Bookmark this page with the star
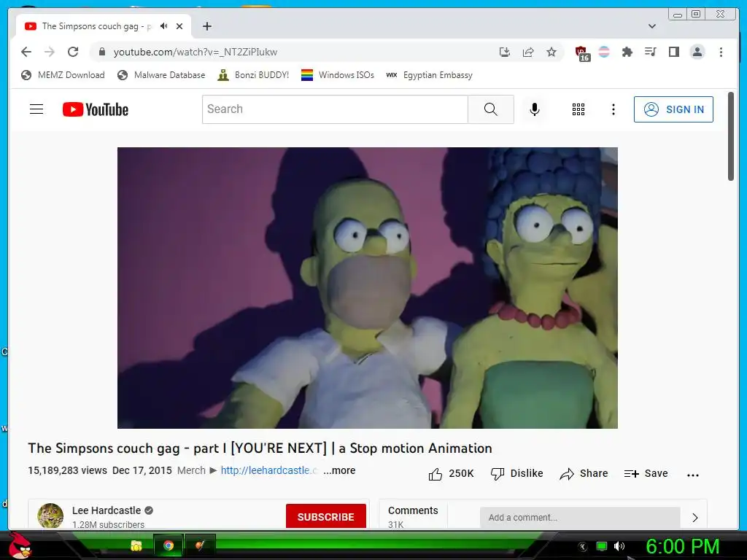This screenshot has width=747, height=560. pyautogui.click(x=551, y=52)
